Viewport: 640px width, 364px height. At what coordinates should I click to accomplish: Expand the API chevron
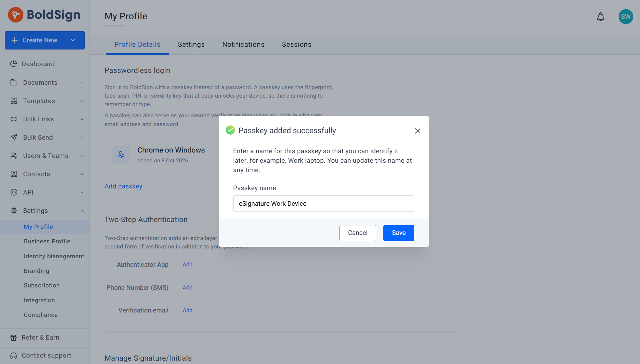82,193
